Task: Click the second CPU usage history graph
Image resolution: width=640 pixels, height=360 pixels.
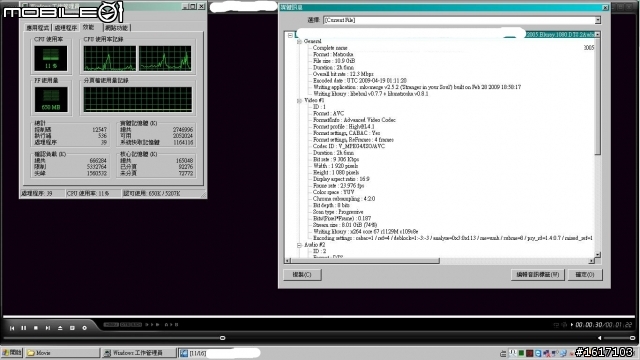Action: [x=165, y=58]
